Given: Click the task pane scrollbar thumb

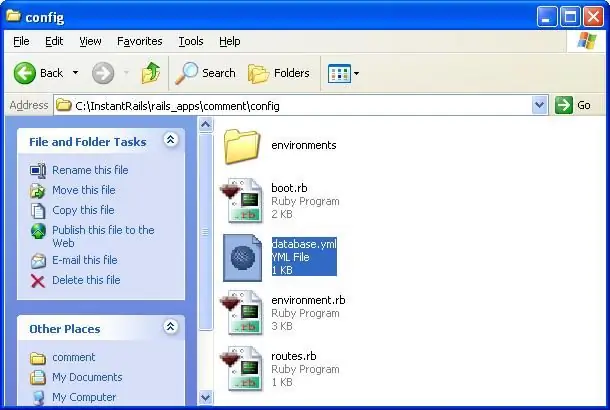Looking at the screenshot, I should click(x=206, y=232).
